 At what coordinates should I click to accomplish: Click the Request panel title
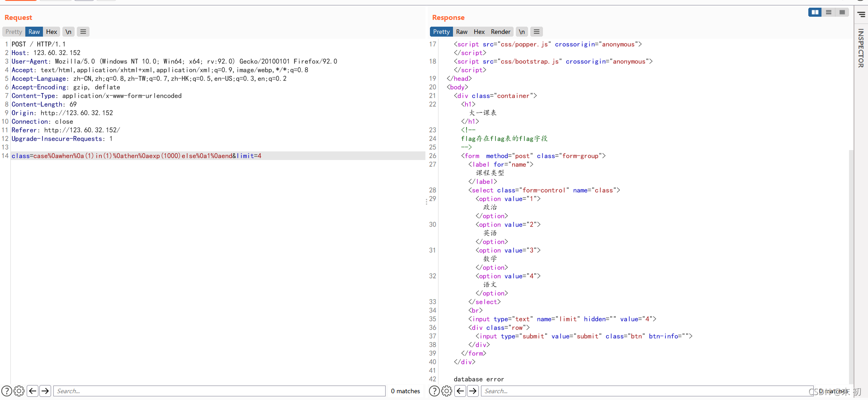[x=18, y=18]
